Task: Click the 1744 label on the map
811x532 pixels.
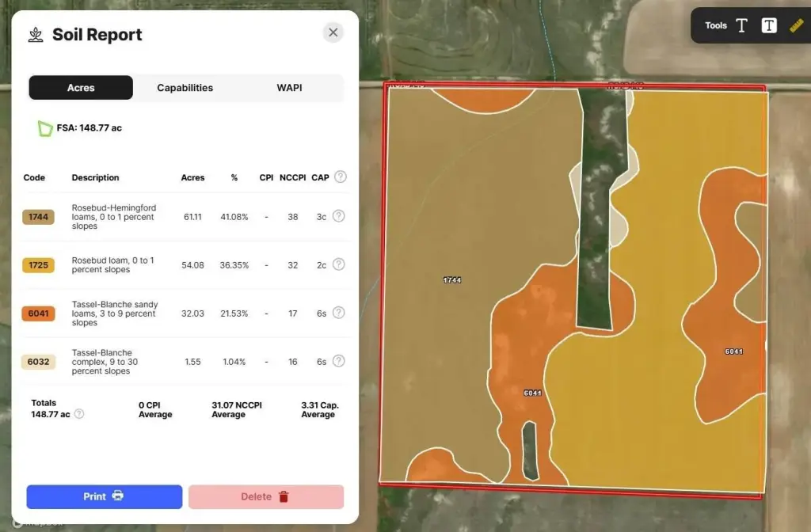Action: click(x=452, y=280)
